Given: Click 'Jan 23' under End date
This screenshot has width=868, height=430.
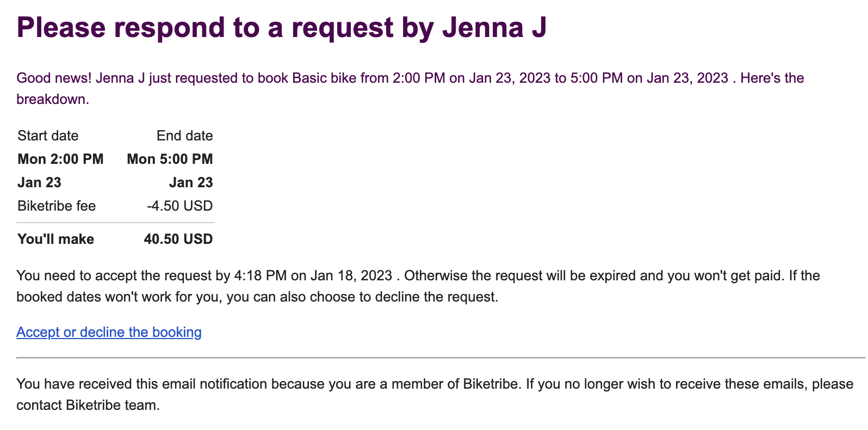Looking at the screenshot, I should (x=190, y=182).
